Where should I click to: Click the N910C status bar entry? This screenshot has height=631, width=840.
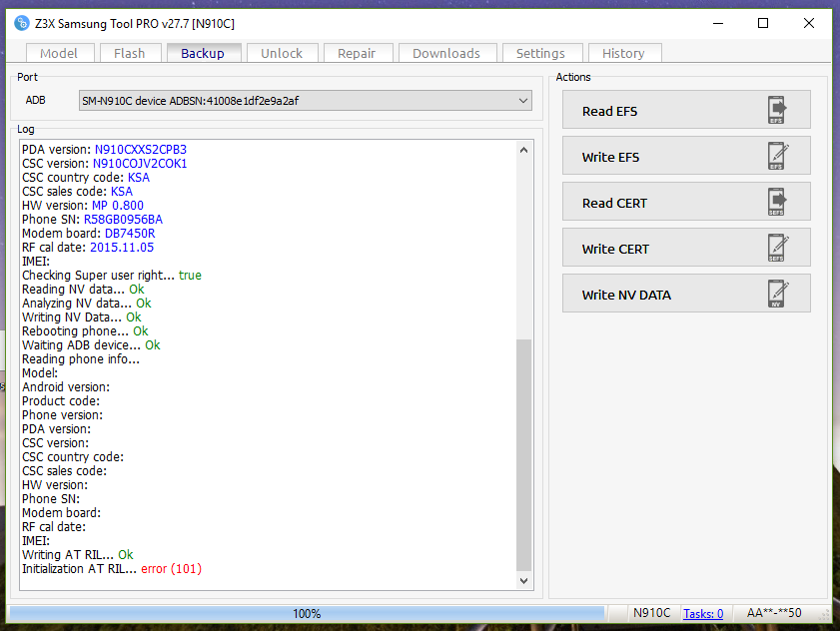(651, 613)
